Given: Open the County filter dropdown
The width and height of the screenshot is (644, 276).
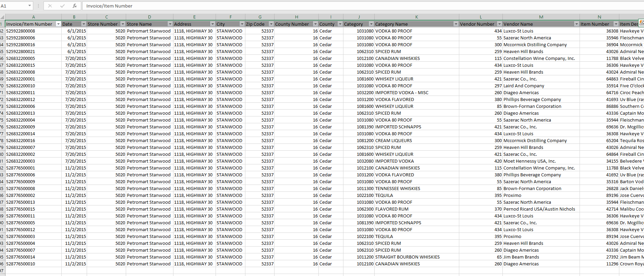Looking at the screenshot, I should [x=340, y=24].
